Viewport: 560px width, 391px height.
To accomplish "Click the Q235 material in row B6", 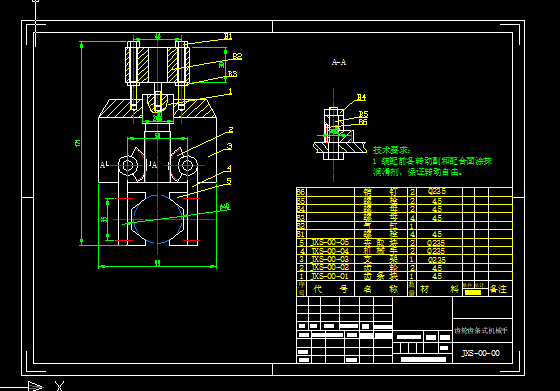I will pyautogui.click(x=436, y=191).
